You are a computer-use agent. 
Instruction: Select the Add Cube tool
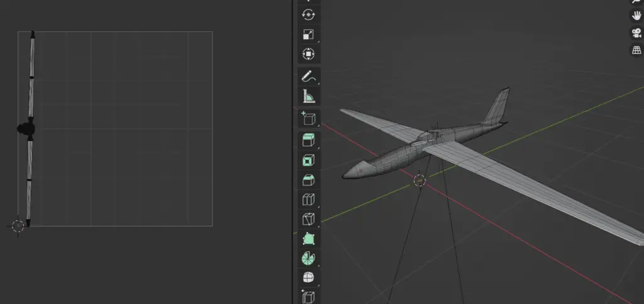[x=308, y=118]
